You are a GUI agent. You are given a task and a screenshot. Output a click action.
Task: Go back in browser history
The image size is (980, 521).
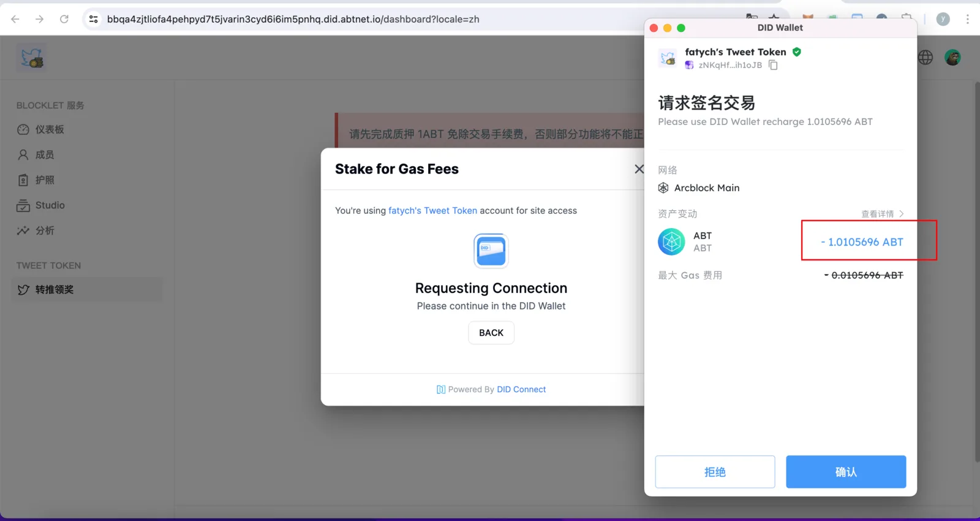[x=15, y=19]
